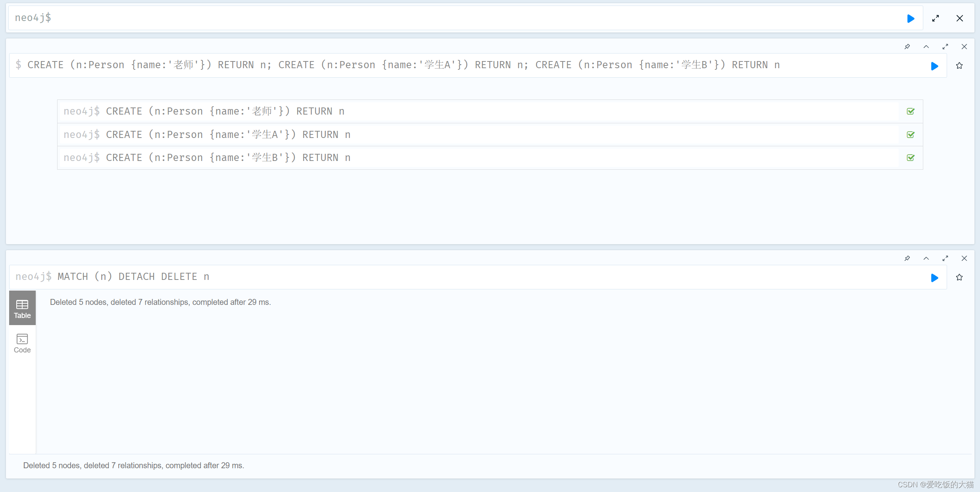The image size is (980, 492).
Task: Click success checkmark for '老师' statement
Action: 911,111
